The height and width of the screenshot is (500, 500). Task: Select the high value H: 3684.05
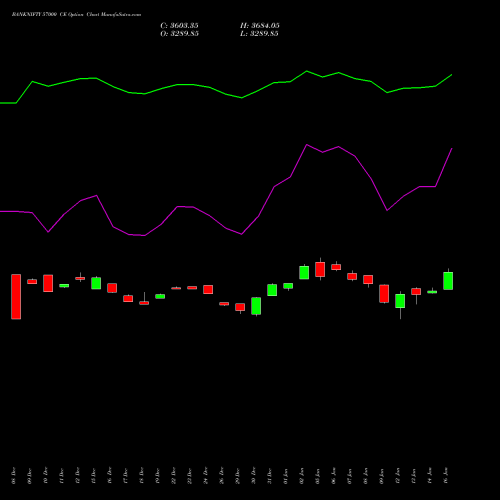coord(260,26)
